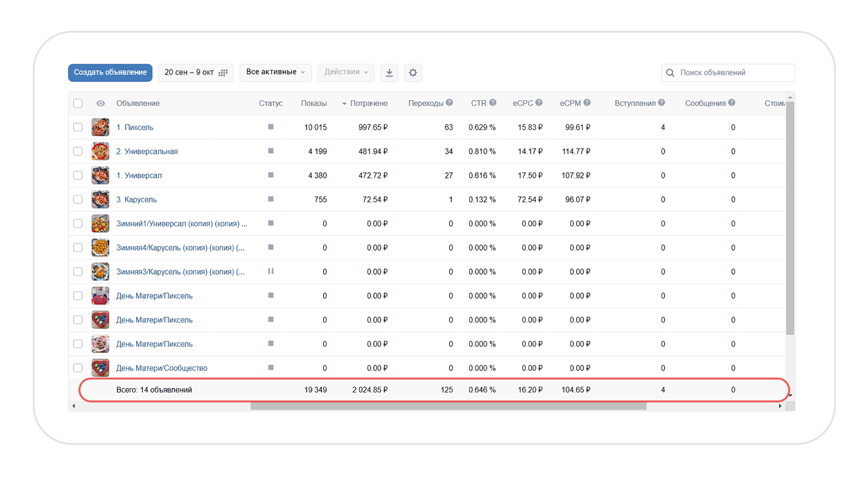Check the select-all checkbox in header
868x477 pixels.
pos(78,103)
